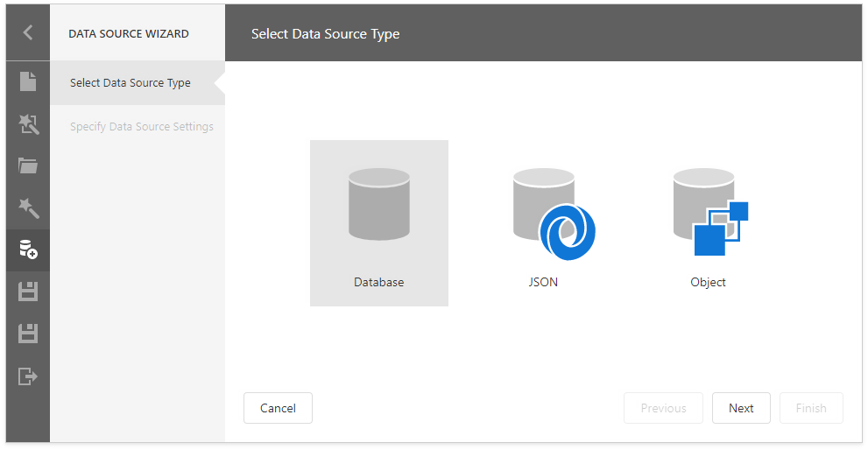Click the New report page icon

(x=28, y=82)
